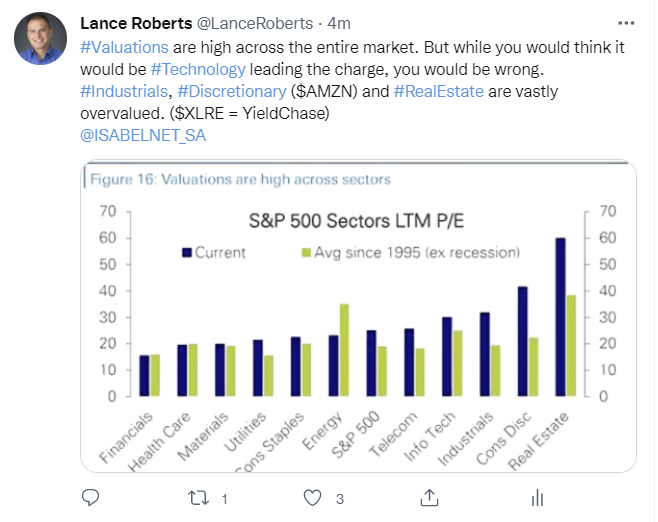Follow the #Valuations hashtag
The width and height of the screenshot is (658, 522).
pyautogui.click(x=124, y=47)
